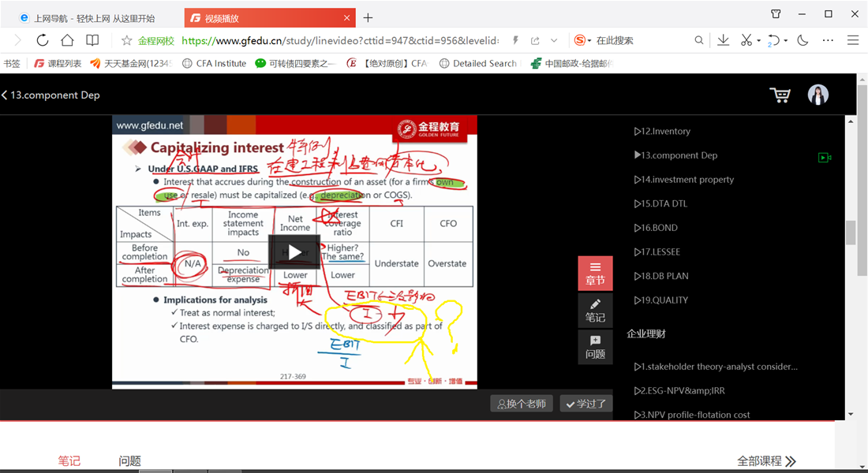Open the 笔记 pencil side button
The width and height of the screenshot is (868, 473).
[x=595, y=311]
